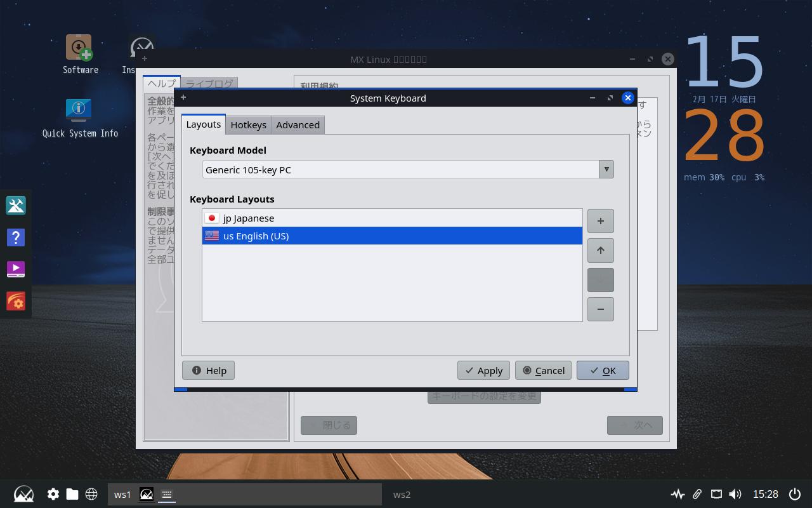
Task: Open Quick System Info desktop icon
Action: click(x=79, y=112)
